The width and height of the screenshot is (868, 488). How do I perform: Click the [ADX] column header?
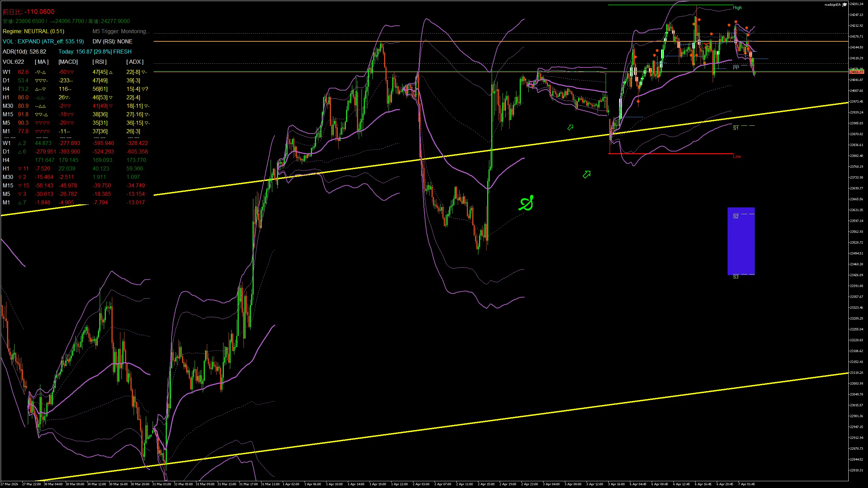click(x=135, y=62)
